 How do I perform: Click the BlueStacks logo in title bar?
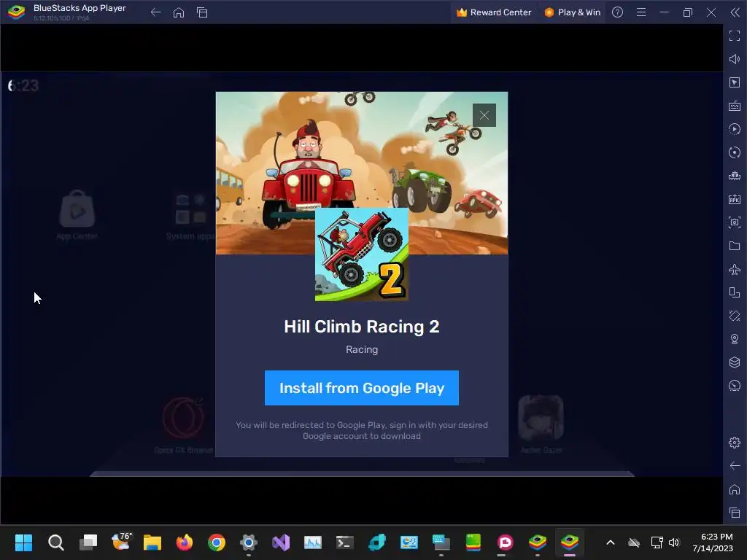click(16, 12)
